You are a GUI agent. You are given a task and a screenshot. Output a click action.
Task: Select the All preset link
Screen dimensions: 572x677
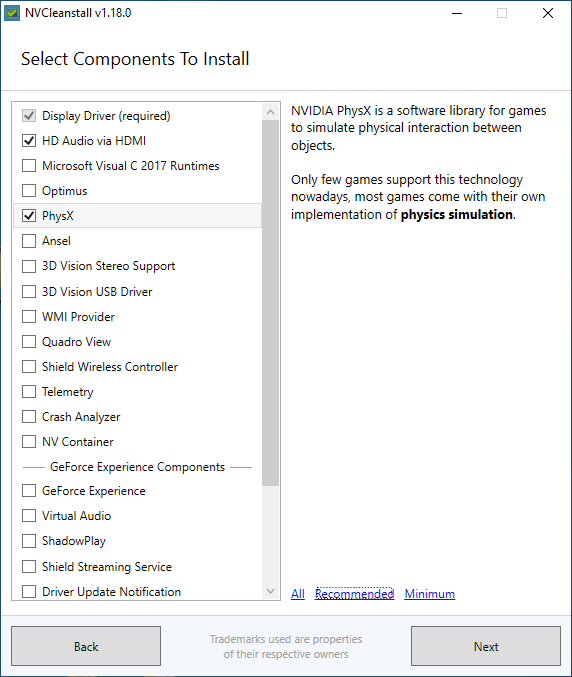coord(298,594)
